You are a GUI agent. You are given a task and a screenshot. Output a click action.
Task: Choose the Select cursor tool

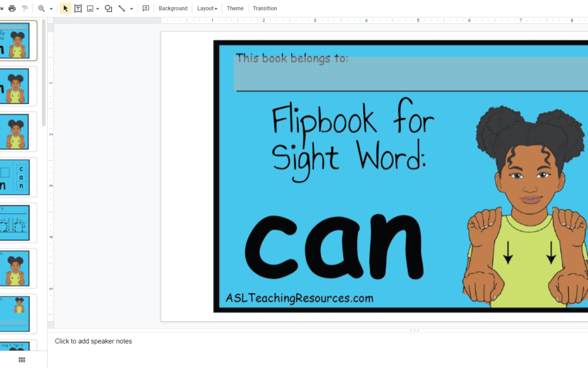pos(65,8)
